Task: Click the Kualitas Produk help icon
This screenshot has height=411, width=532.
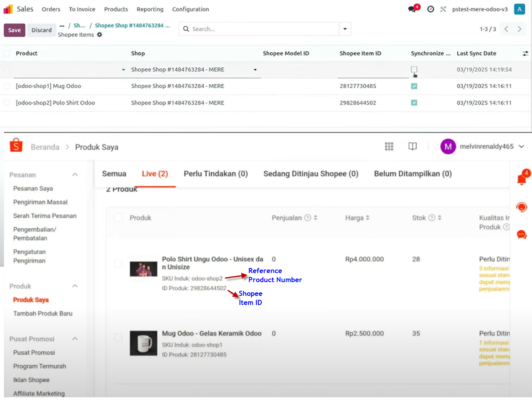Action: [506, 227]
